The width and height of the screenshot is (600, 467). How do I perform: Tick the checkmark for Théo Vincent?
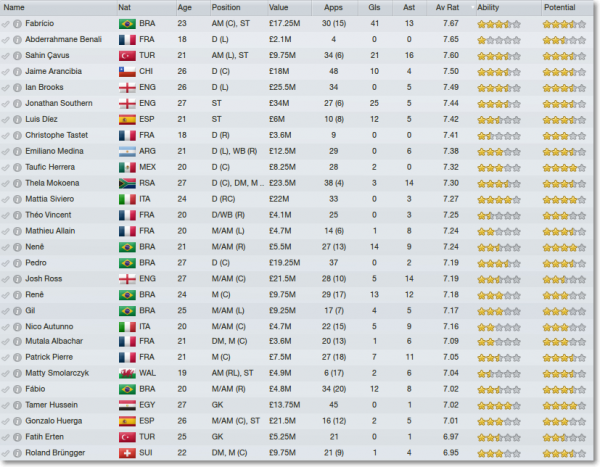click(x=5, y=216)
